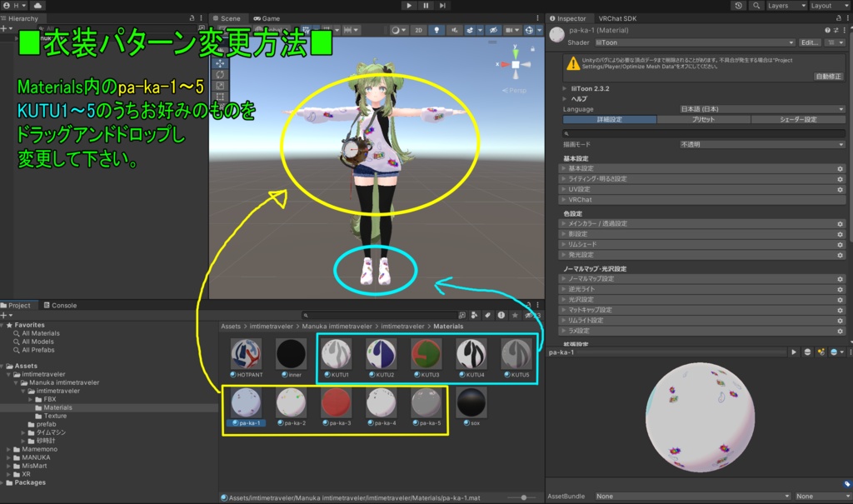Click the Play button in top toolbar
The height and width of the screenshot is (504, 853).
(409, 6)
